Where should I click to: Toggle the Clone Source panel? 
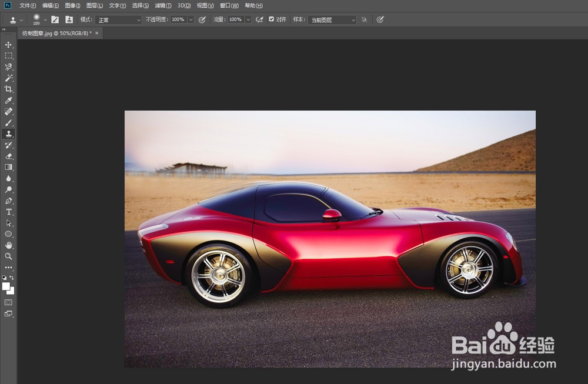69,19
